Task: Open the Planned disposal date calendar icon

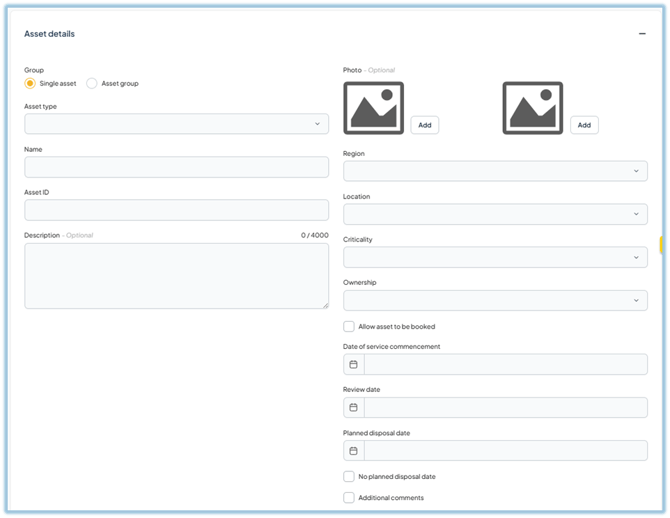Action: (353, 451)
